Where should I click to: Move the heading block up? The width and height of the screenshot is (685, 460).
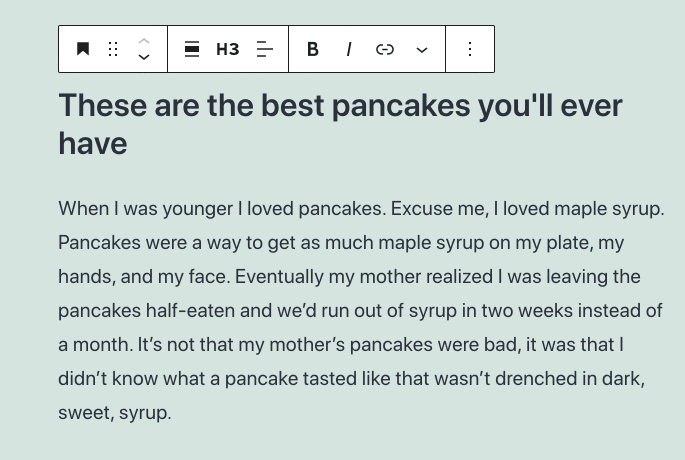(144, 41)
